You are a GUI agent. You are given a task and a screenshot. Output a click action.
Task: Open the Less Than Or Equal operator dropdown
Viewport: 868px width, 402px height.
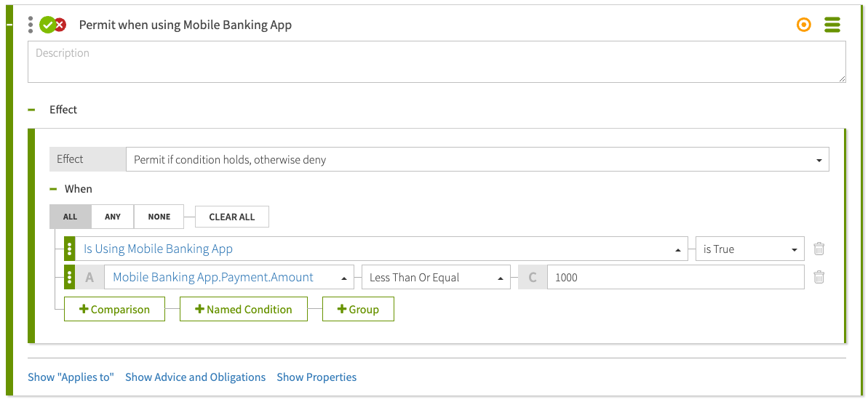point(435,277)
